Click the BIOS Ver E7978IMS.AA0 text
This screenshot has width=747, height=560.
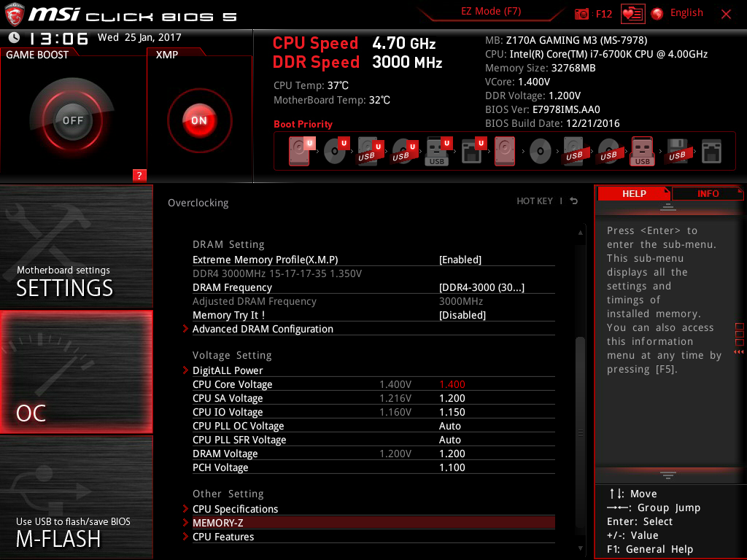(542, 109)
